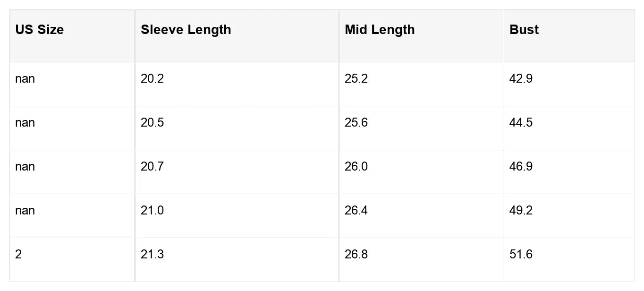This screenshot has height=291, width=644.
Task: Select the 20.5 sleeve length cell
Action: [153, 123]
